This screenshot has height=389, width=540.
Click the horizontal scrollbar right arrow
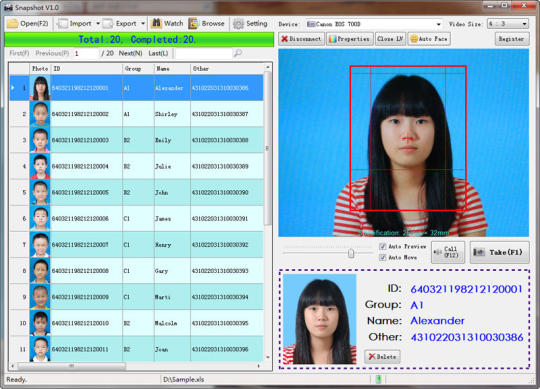[x=258, y=366]
